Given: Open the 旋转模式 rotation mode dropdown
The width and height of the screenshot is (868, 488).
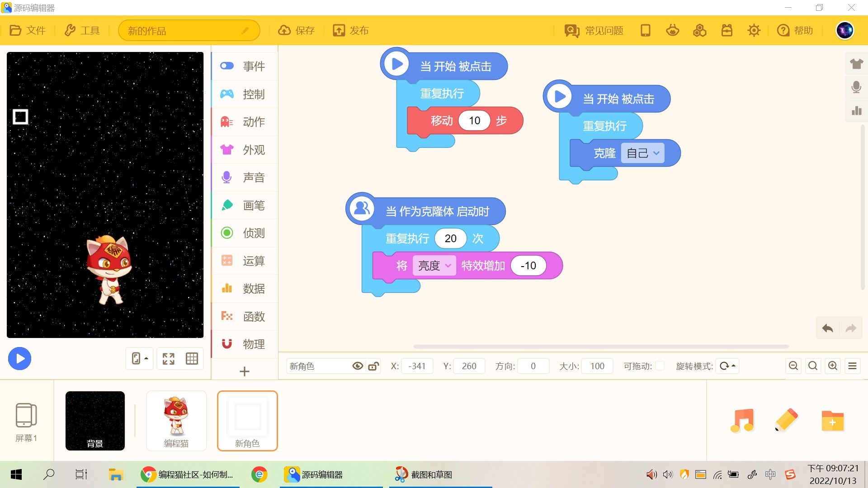Looking at the screenshot, I should [x=727, y=366].
